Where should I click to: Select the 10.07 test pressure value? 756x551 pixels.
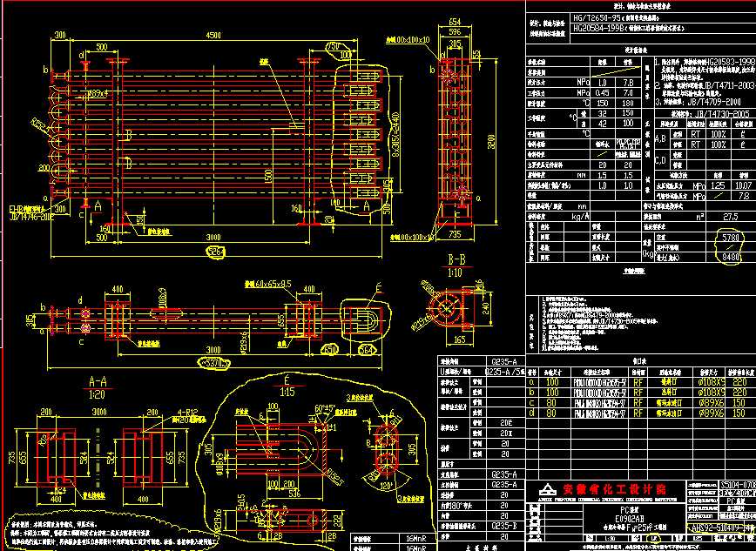(743, 185)
